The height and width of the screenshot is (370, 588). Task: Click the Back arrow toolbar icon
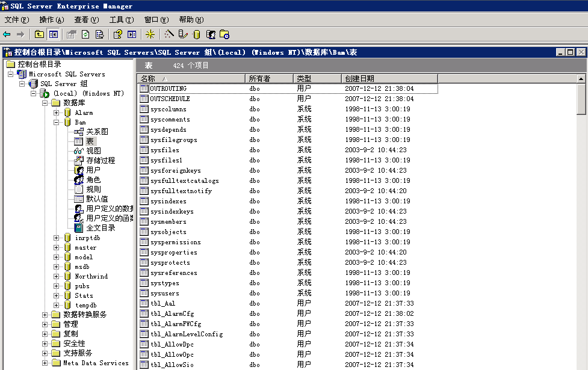coord(7,34)
